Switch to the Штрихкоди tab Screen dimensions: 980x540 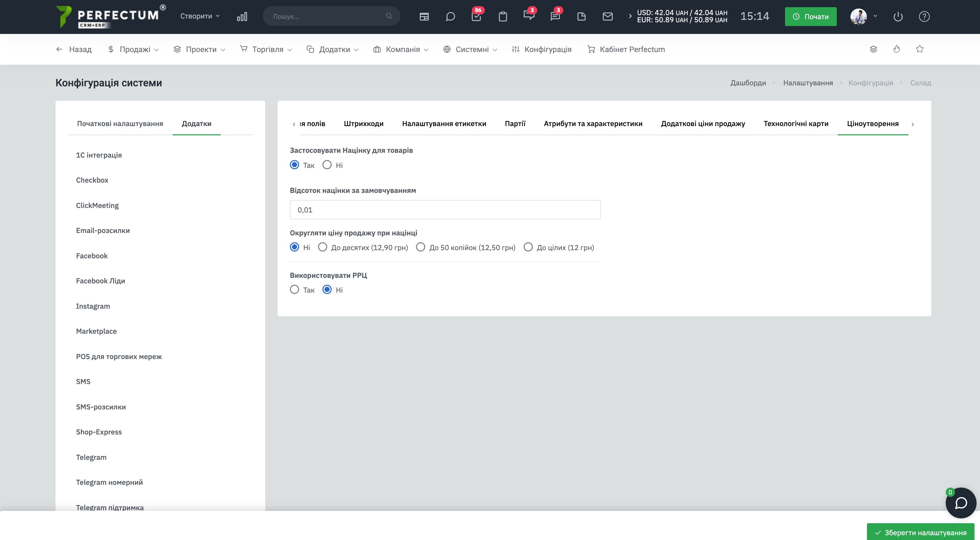tap(363, 124)
